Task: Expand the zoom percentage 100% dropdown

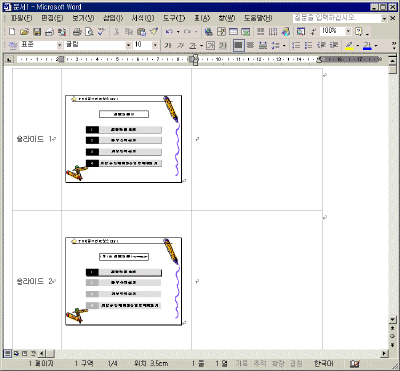Action: point(348,32)
